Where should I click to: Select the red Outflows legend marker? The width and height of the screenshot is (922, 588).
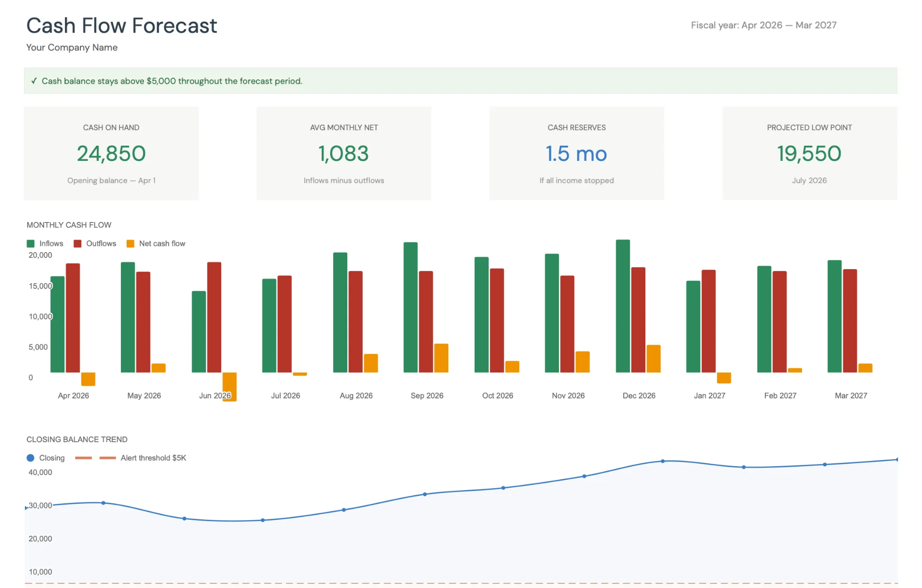pyautogui.click(x=77, y=243)
